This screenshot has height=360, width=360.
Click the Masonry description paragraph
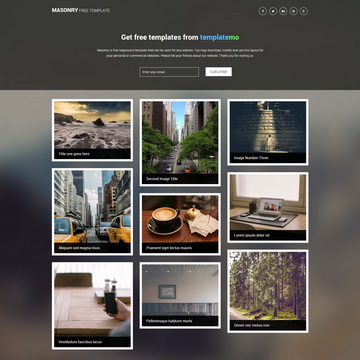(180, 53)
